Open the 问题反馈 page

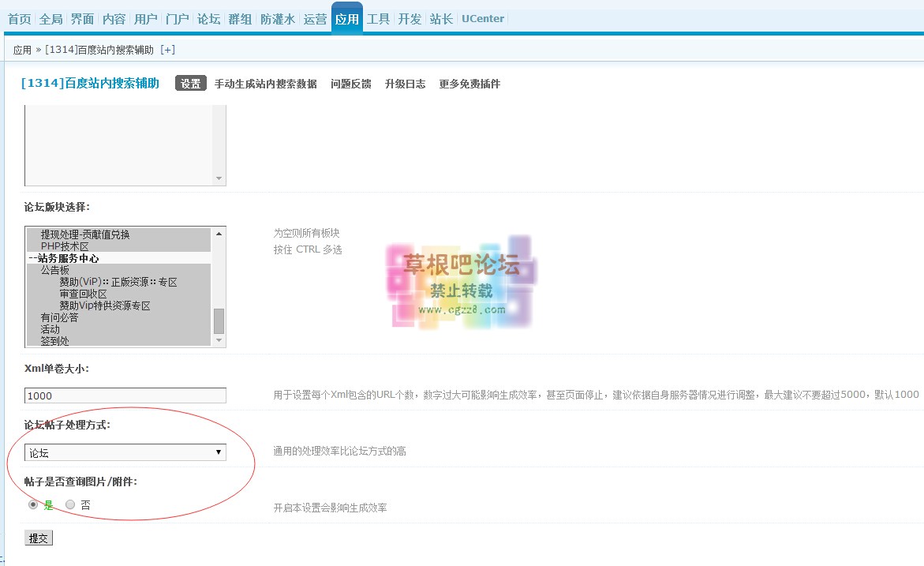click(350, 82)
